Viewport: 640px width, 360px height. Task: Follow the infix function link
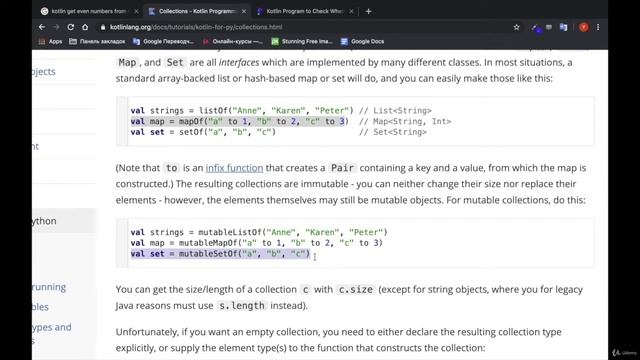tap(234, 168)
